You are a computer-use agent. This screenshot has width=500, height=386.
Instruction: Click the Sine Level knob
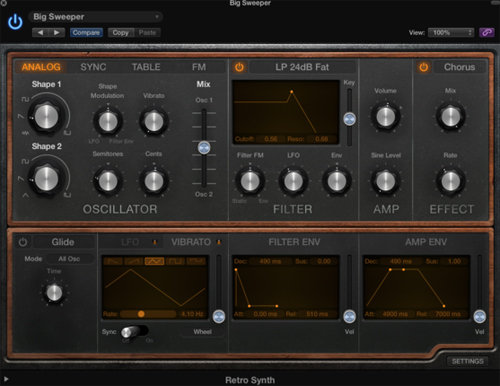click(x=386, y=181)
